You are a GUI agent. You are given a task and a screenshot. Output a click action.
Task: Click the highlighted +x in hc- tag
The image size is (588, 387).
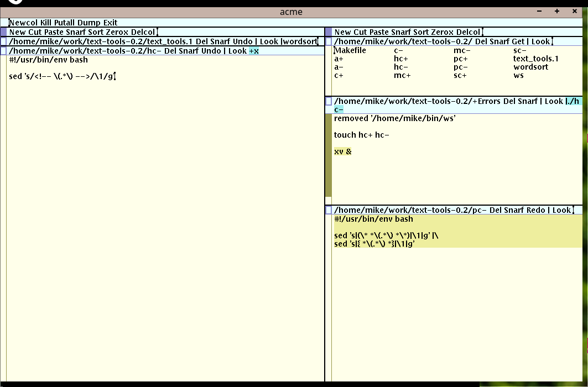coord(254,50)
